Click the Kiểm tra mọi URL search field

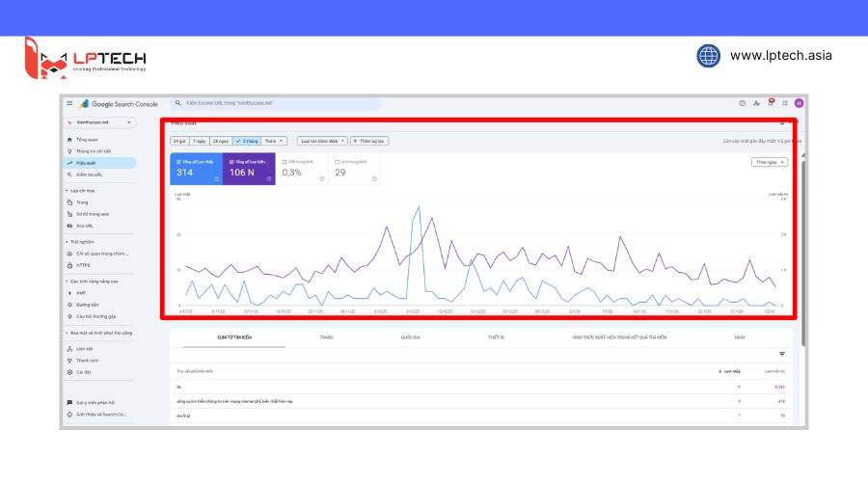point(276,103)
